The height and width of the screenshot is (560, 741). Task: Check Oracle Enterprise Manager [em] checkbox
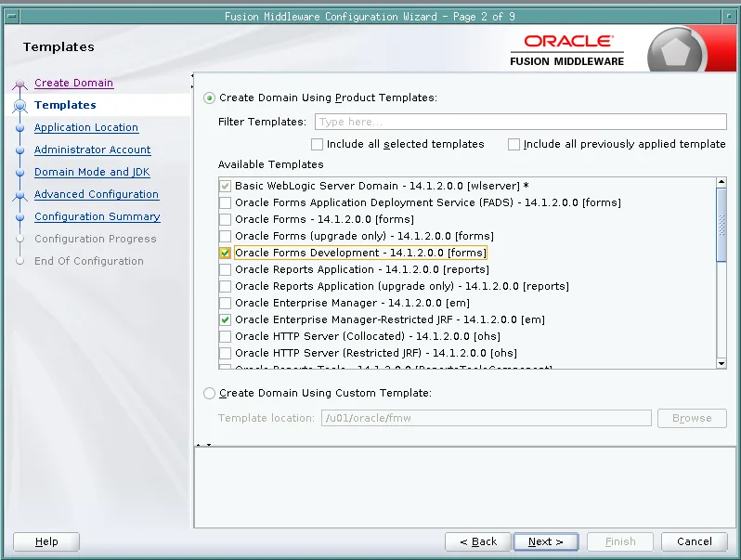point(226,303)
